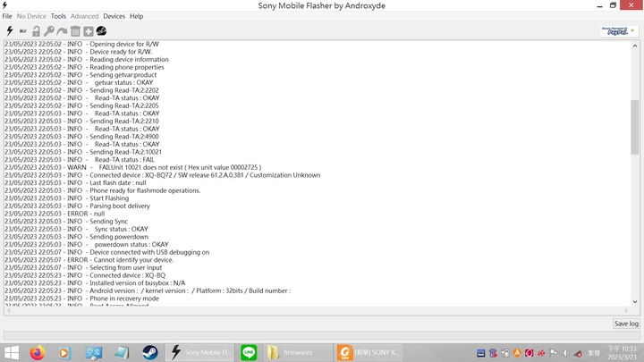Click the keyboard tray icon
Viewport: 644px width, 362px height.
click(480, 353)
